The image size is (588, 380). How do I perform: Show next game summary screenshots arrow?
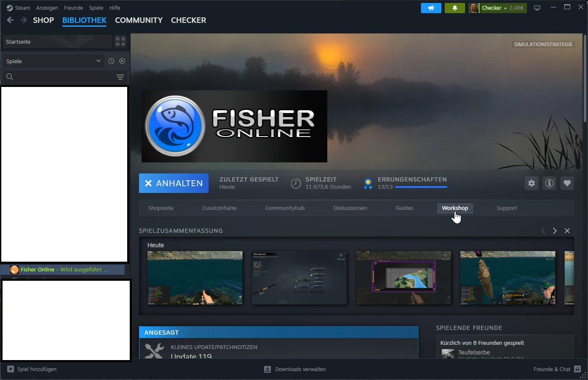click(x=555, y=231)
